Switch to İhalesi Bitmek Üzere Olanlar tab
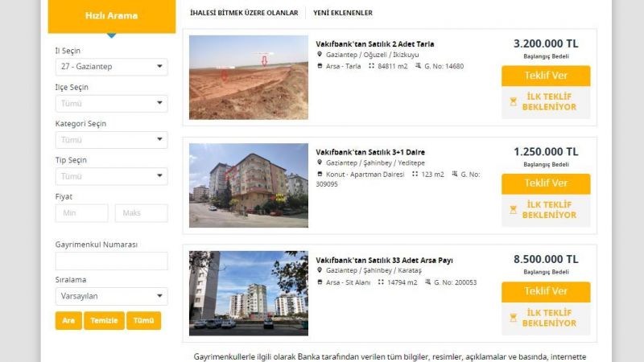The height and width of the screenshot is (362, 644). (244, 13)
